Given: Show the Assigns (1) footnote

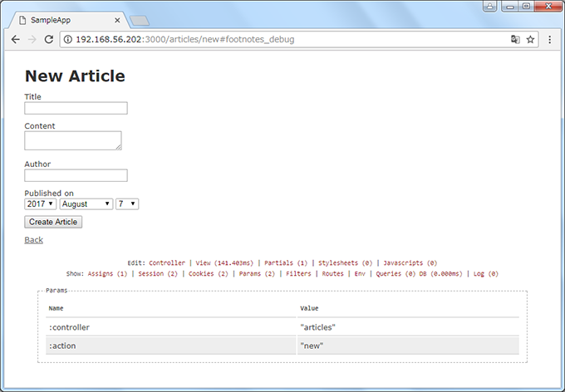Looking at the screenshot, I should click(107, 274).
